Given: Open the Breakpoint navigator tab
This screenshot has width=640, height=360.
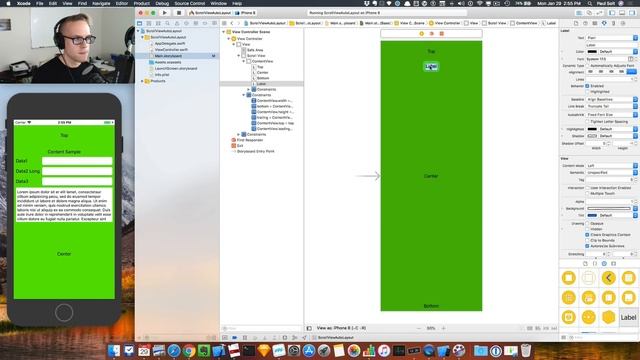Looking at the screenshot, I should (x=205, y=23).
